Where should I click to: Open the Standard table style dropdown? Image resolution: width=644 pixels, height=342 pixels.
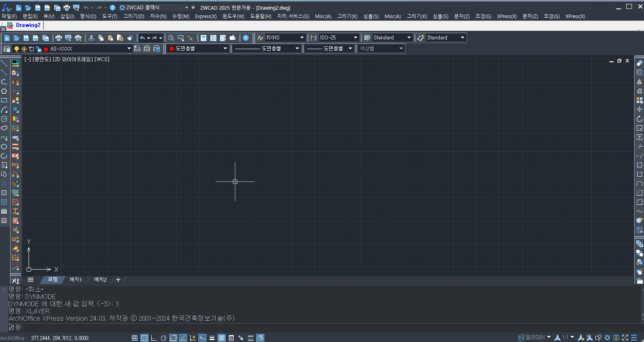409,38
